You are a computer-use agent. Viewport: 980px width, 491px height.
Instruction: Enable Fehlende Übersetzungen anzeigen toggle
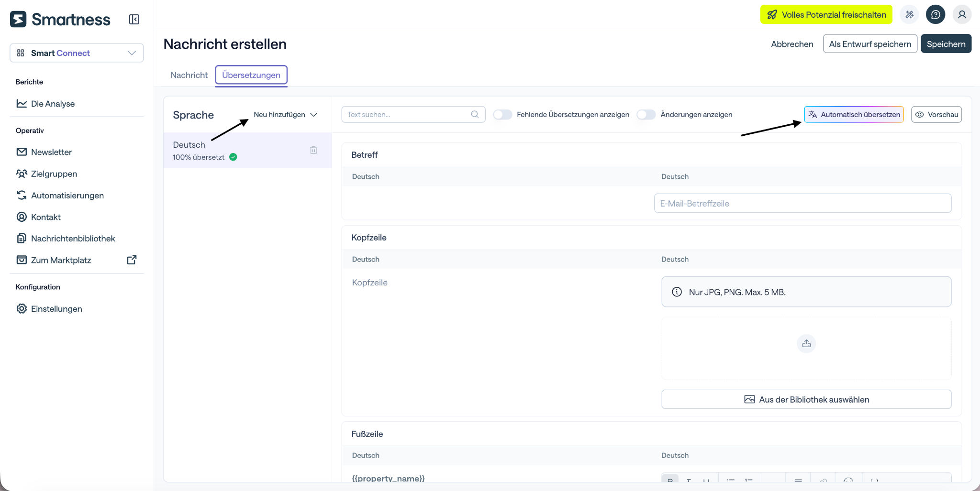(502, 115)
